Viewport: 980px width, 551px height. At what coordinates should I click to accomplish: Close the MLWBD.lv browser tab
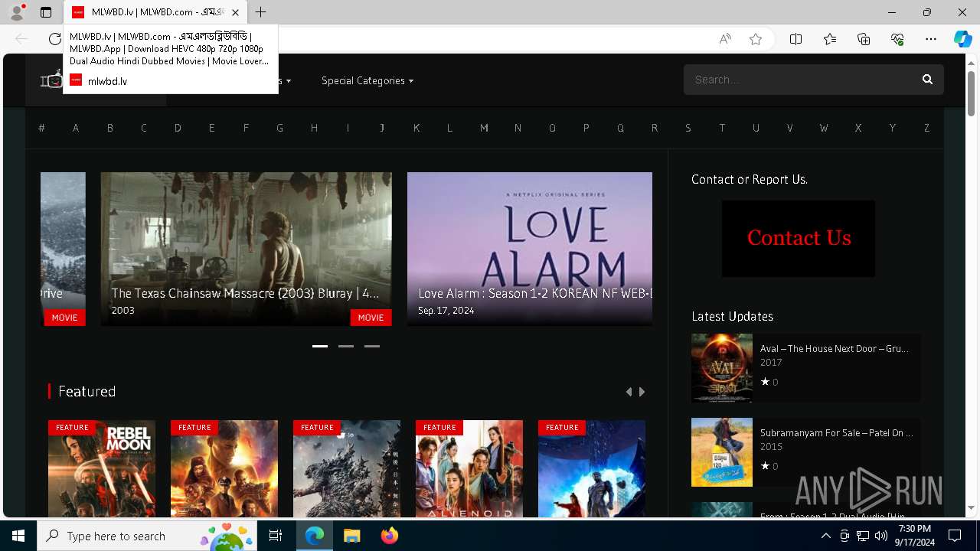[235, 12]
